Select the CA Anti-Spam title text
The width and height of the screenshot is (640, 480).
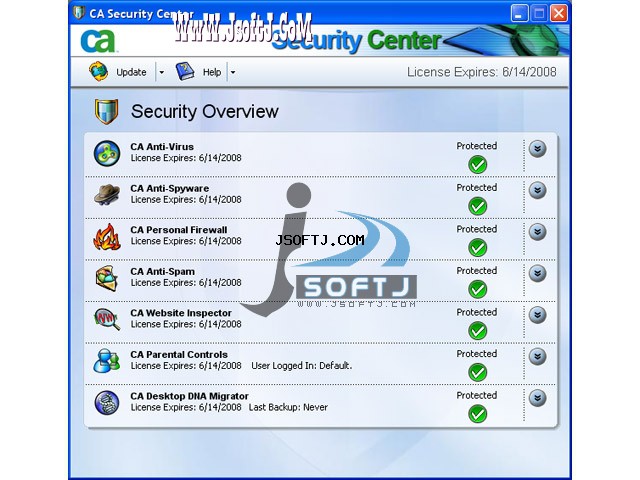click(x=162, y=272)
